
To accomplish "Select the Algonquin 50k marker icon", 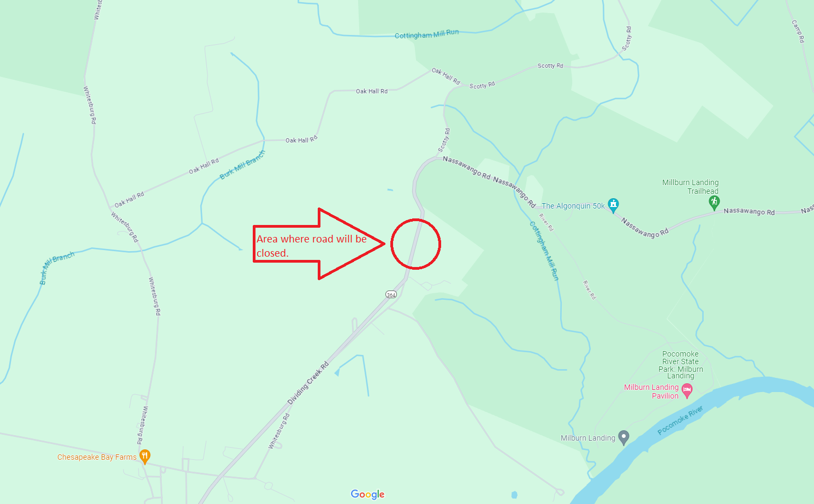I will click(613, 205).
